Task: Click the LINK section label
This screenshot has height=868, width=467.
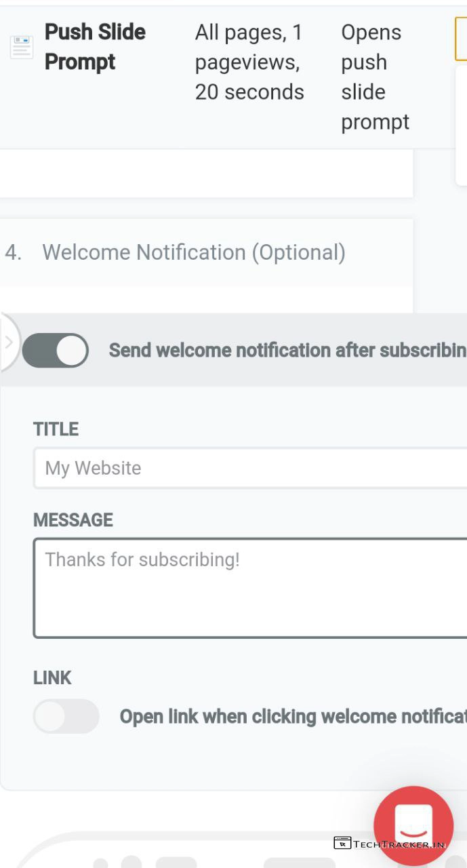Action: pyautogui.click(x=52, y=678)
